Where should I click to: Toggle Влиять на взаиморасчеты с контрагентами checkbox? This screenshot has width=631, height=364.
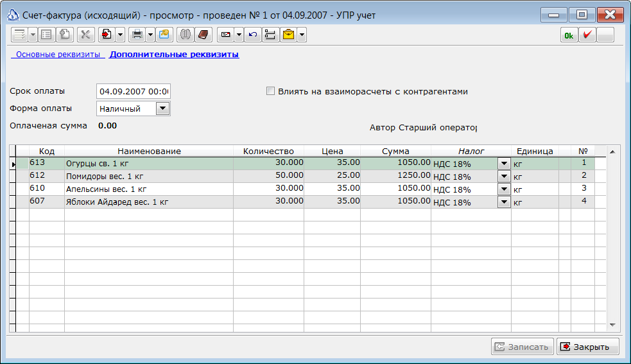point(270,91)
